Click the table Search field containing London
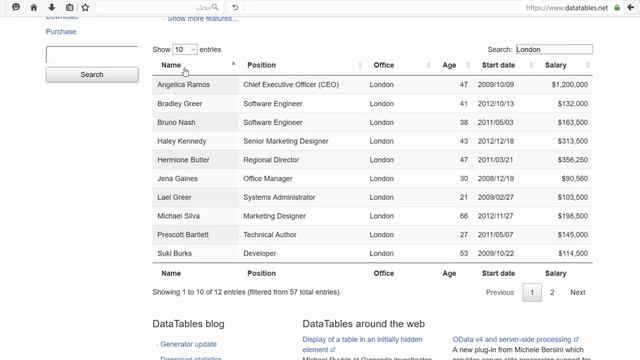This screenshot has height=360, width=640. tap(554, 49)
